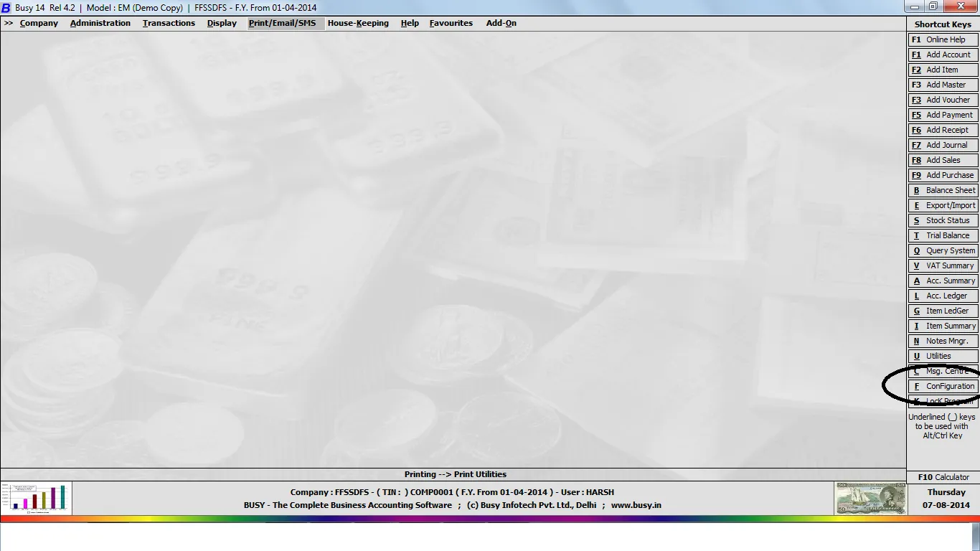Click the Printing --> Print Utilities status text
This screenshot has width=980, height=551.
[456, 474]
